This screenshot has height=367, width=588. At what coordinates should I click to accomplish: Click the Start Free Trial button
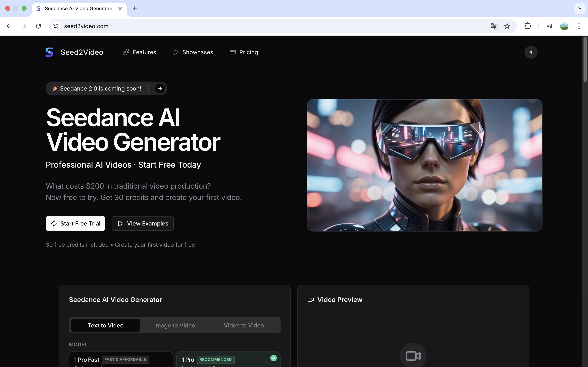coord(75,223)
